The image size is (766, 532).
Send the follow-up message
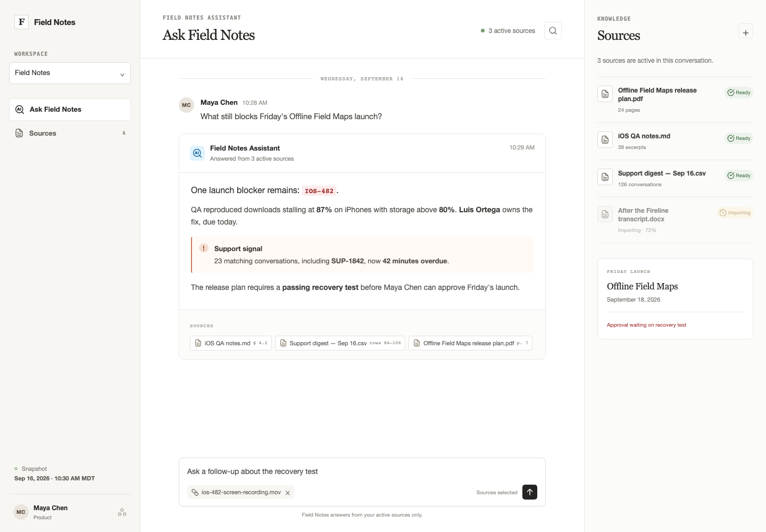(530, 492)
